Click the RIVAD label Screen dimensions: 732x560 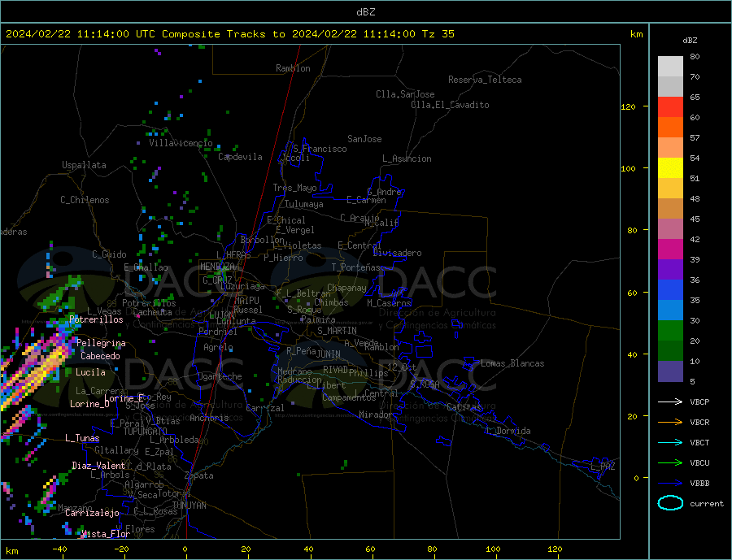click(x=336, y=370)
